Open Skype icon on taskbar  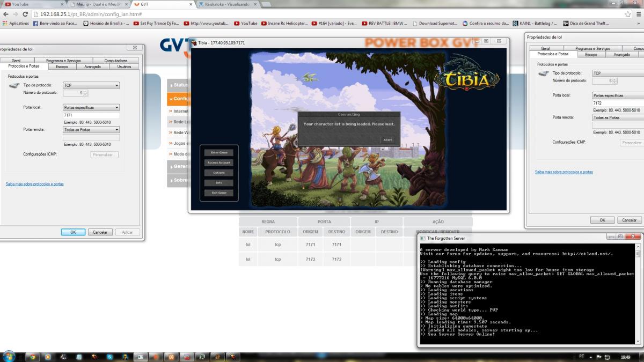[x=109, y=357]
